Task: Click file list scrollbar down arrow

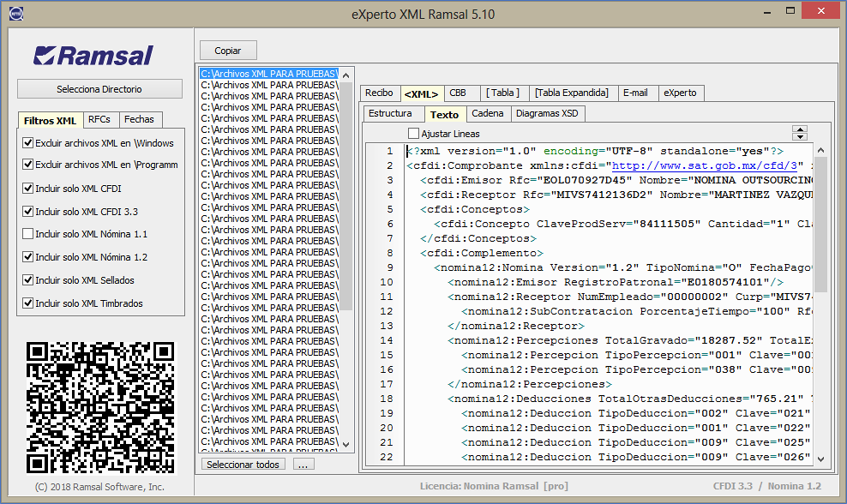Action: click(346, 445)
